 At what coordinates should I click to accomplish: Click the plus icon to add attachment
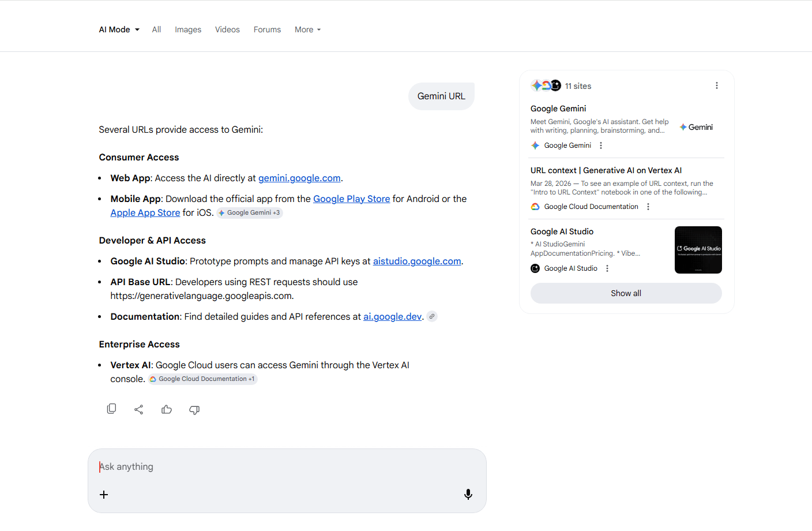coord(104,495)
